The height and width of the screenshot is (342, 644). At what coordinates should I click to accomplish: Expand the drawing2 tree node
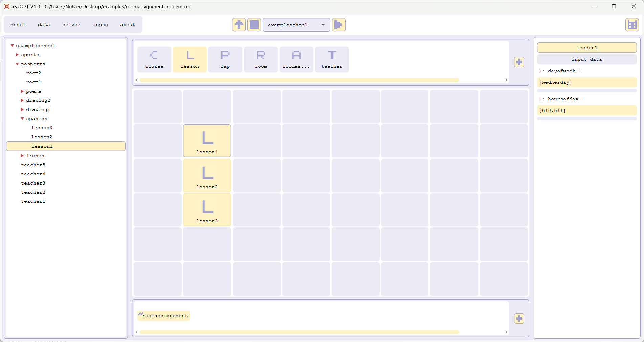coord(22,100)
